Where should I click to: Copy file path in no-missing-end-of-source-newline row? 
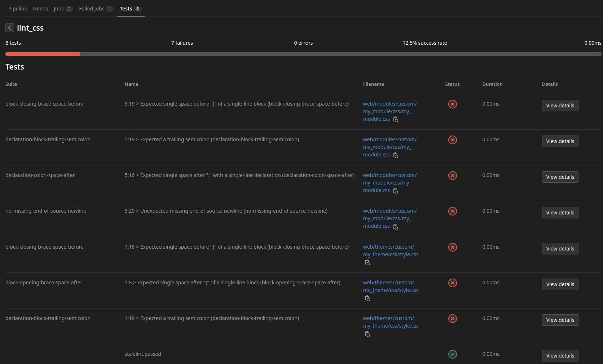click(x=396, y=227)
